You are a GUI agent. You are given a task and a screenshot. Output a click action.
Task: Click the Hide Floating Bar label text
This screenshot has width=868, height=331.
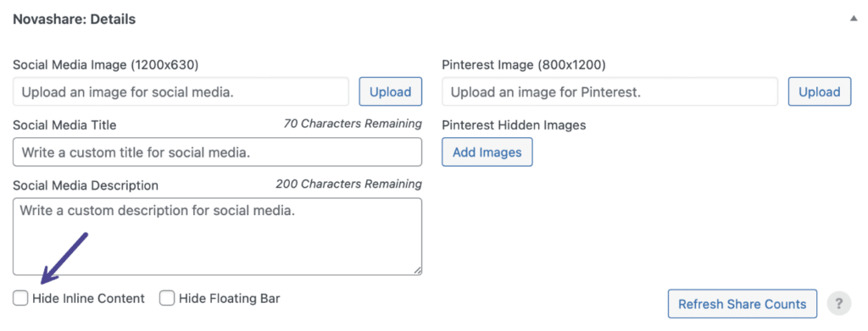pos(229,299)
